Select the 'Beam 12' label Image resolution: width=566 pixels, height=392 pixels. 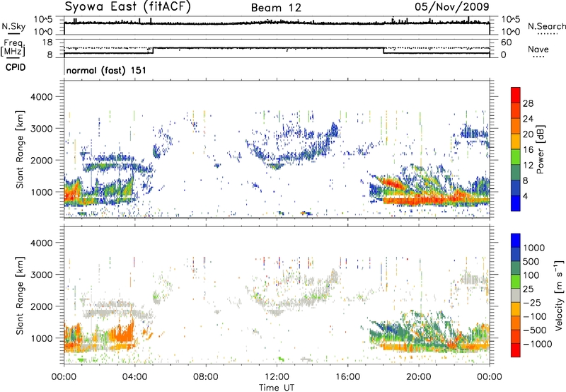pyautogui.click(x=276, y=8)
